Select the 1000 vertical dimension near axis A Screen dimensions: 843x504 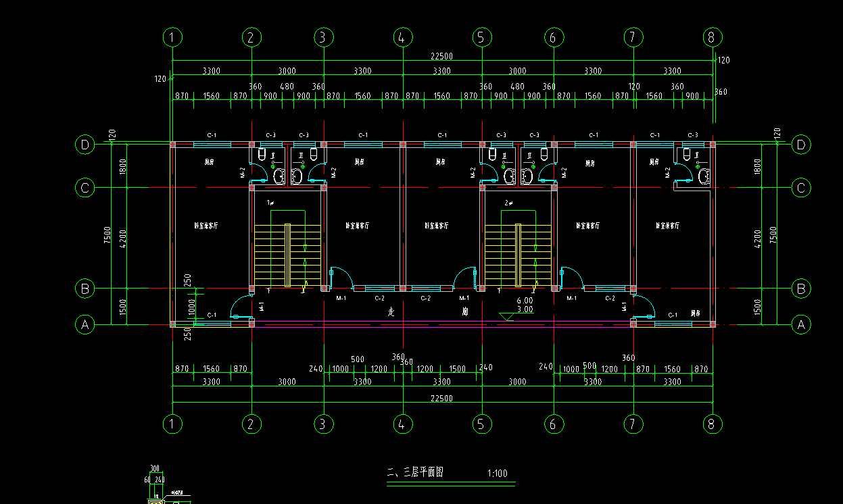[191, 307]
